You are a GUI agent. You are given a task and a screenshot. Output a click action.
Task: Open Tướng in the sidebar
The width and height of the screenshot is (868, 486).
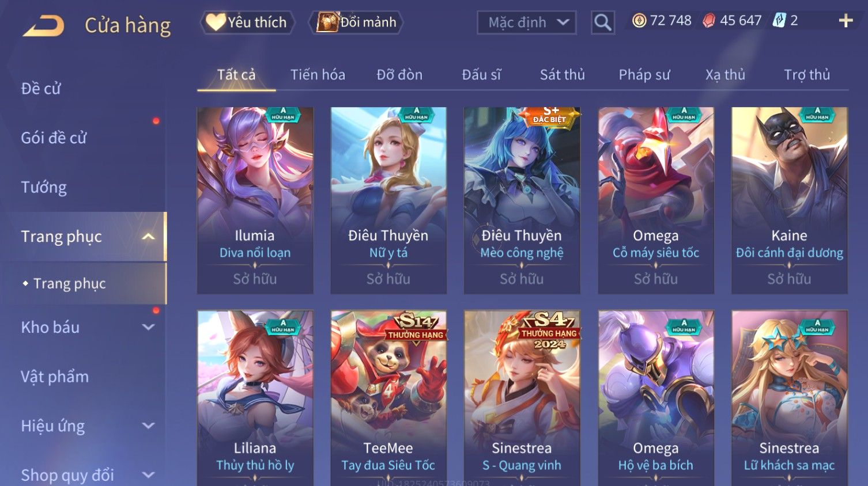point(44,187)
